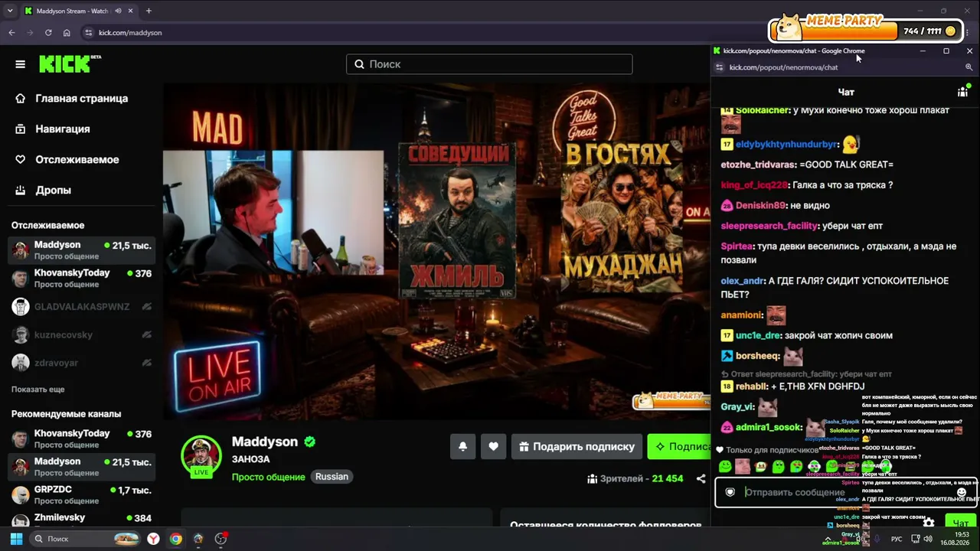Switch the РУС input language
The image size is (980, 551).
[x=897, y=539]
